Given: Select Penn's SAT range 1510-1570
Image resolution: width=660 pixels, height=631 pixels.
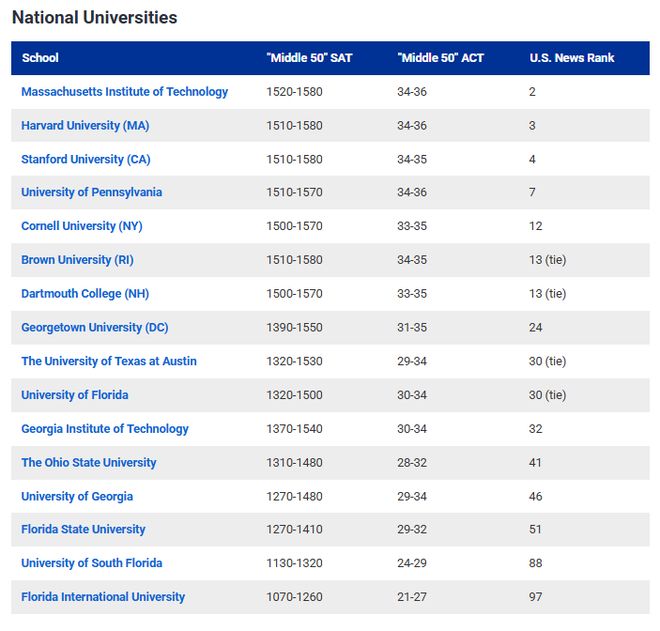Looking at the screenshot, I should coord(294,192).
